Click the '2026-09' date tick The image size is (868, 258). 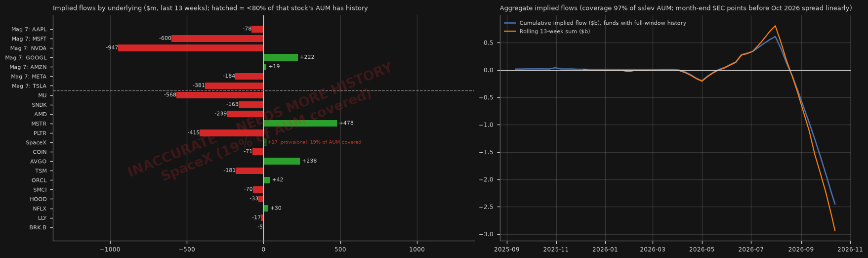coord(800,250)
